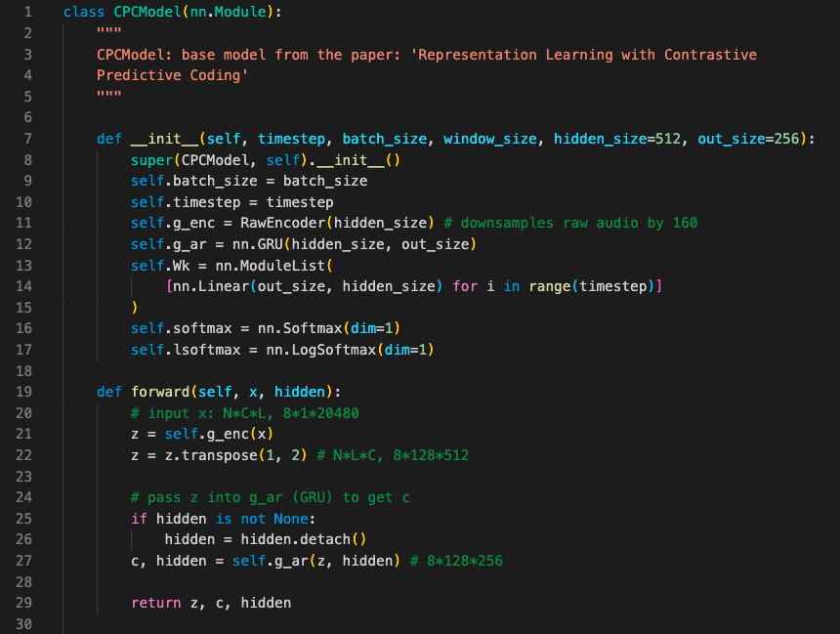The image size is (840, 634).
Task: Click 'range' in the list comprehension
Action: click(550, 287)
